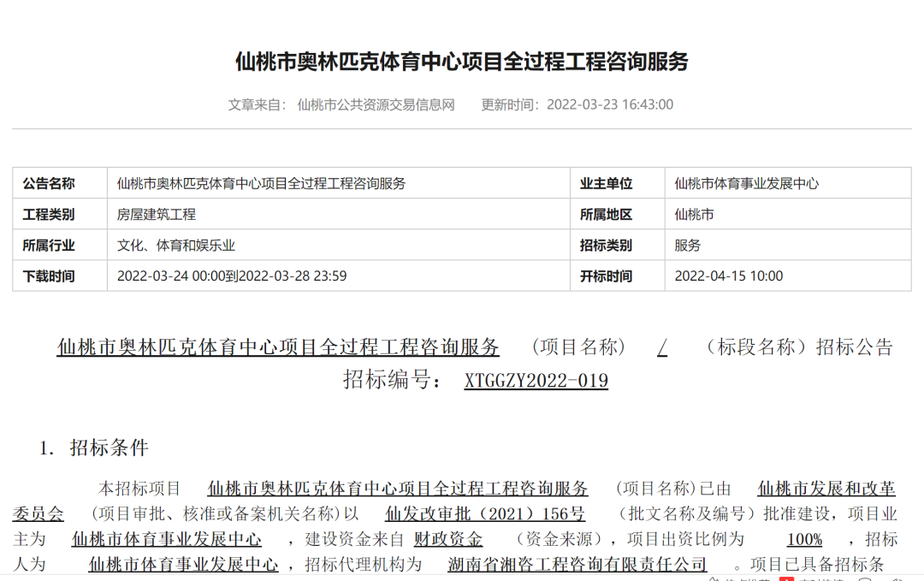Click the 公告名称 header cell
924x581 pixels.
tap(49, 183)
